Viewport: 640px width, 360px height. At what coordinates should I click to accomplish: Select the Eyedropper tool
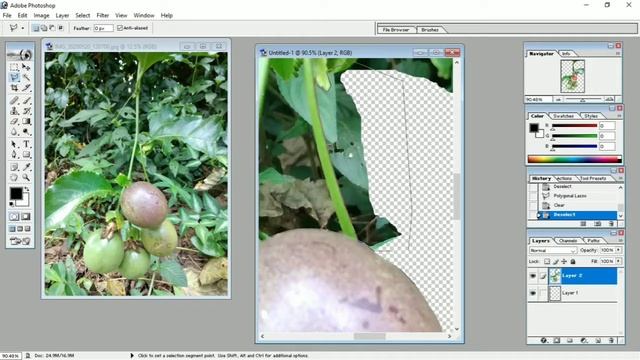coord(26,167)
